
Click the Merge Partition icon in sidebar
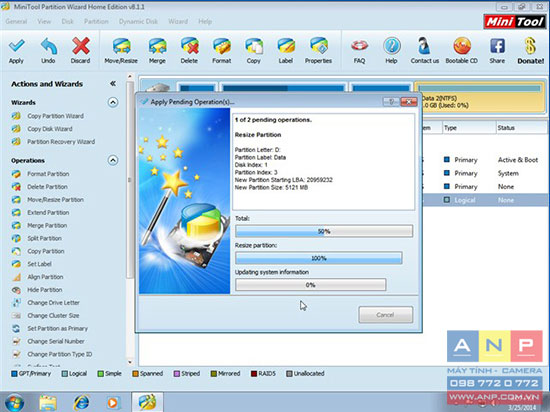point(16,225)
